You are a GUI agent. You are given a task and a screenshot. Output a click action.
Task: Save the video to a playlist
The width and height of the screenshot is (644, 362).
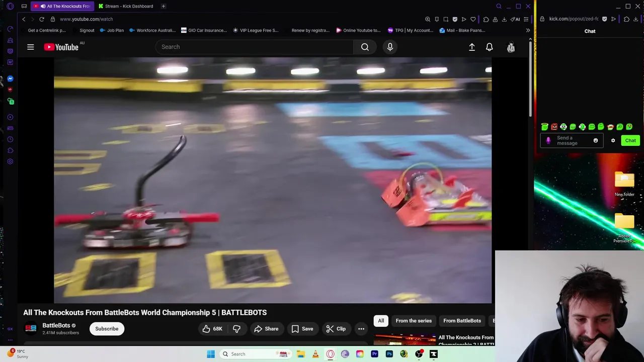(x=302, y=329)
